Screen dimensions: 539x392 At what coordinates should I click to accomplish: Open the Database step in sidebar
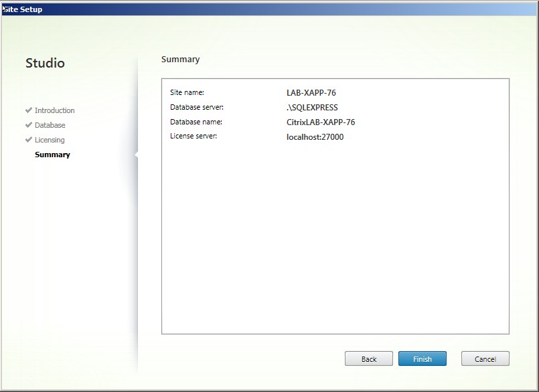tap(50, 125)
